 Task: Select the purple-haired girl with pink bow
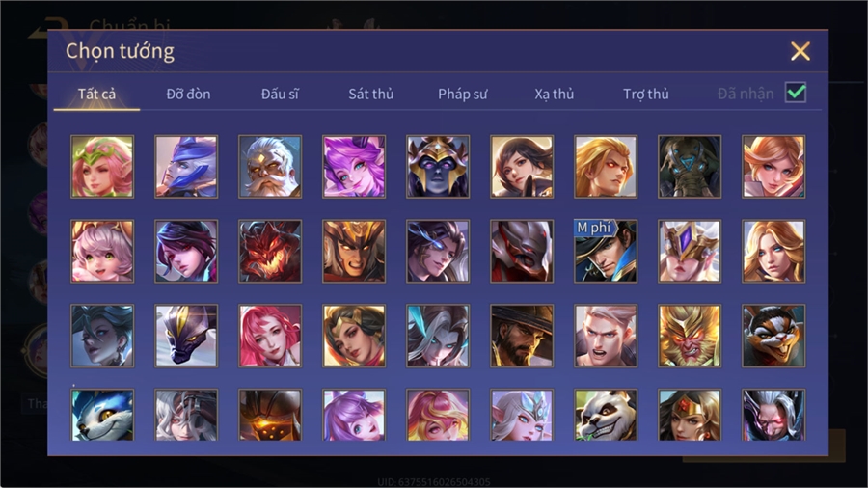[x=354, y=415]
